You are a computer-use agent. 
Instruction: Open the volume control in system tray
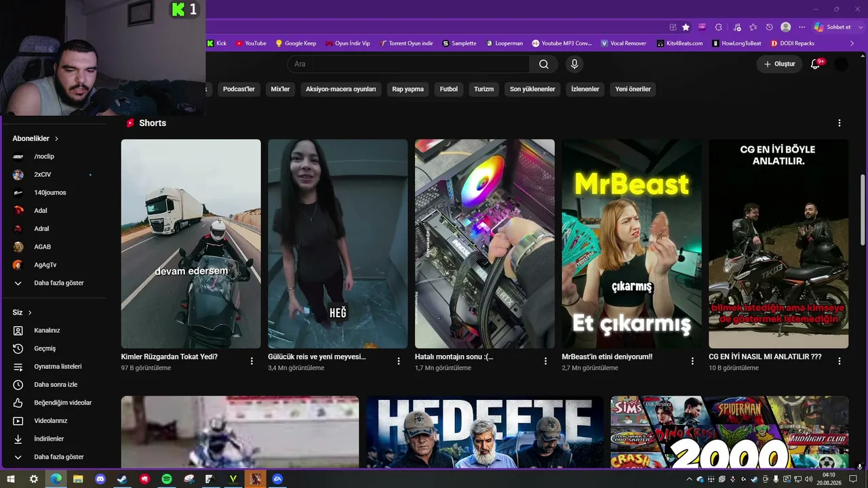808,480
